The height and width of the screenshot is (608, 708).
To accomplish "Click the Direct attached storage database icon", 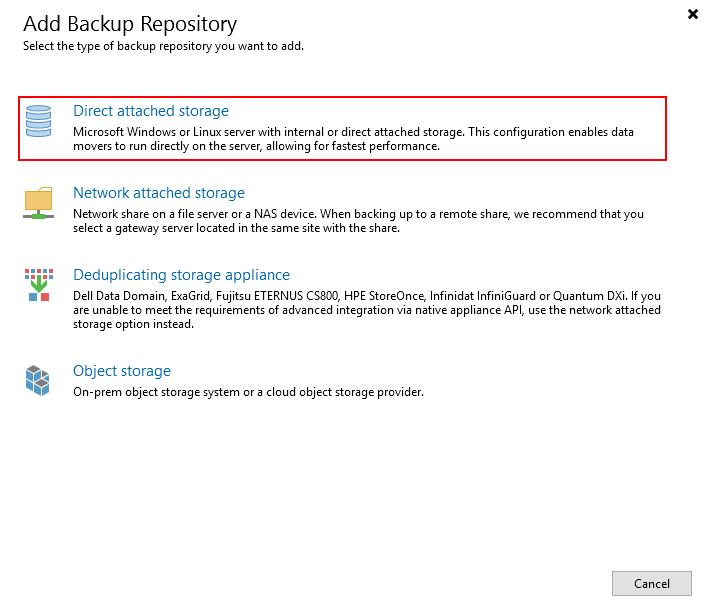I will click(38, 121).
